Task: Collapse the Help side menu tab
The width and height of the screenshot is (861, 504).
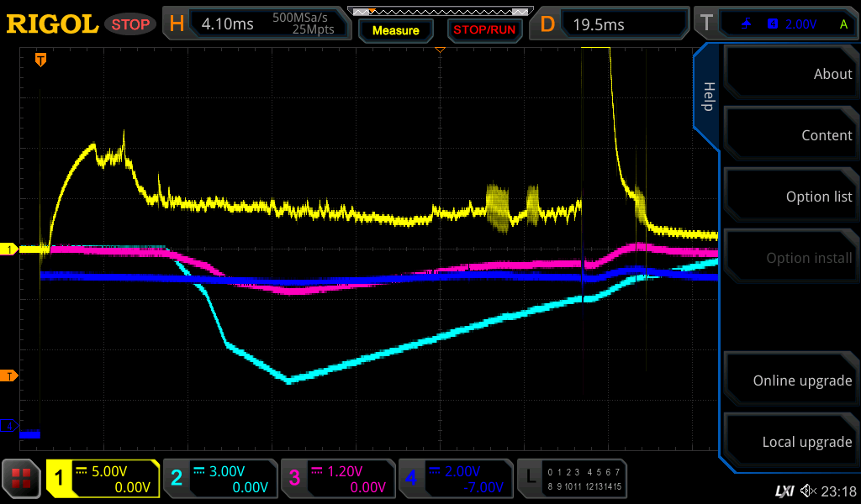Action: (707, 97)
